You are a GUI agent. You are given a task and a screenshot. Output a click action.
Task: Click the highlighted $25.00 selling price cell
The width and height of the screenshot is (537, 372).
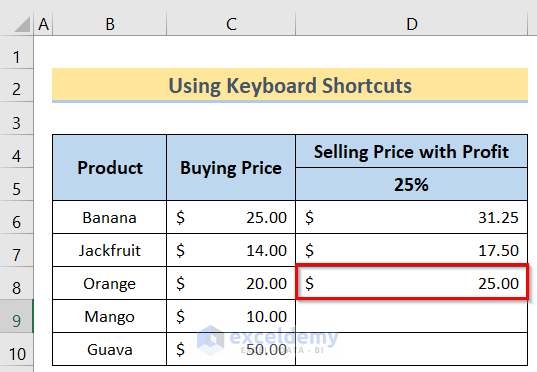tap(412, 283)
